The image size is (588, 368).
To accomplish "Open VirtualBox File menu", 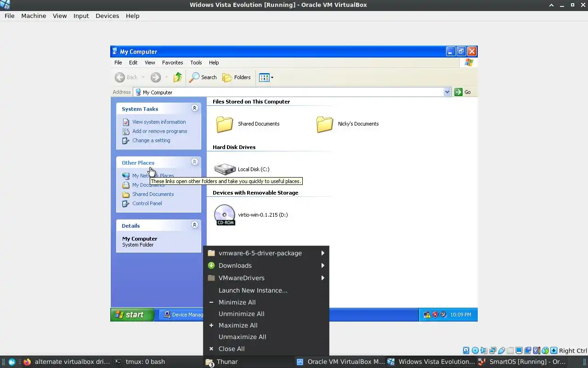I will [10, 16].
